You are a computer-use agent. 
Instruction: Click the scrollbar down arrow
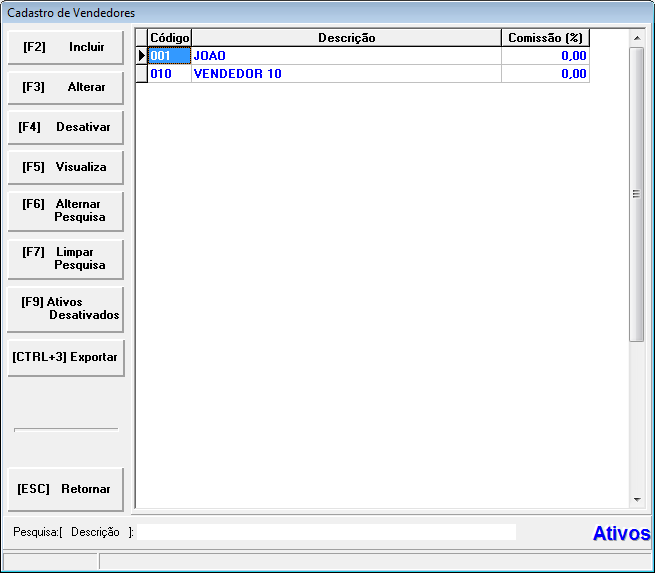[x=636, y=498]
